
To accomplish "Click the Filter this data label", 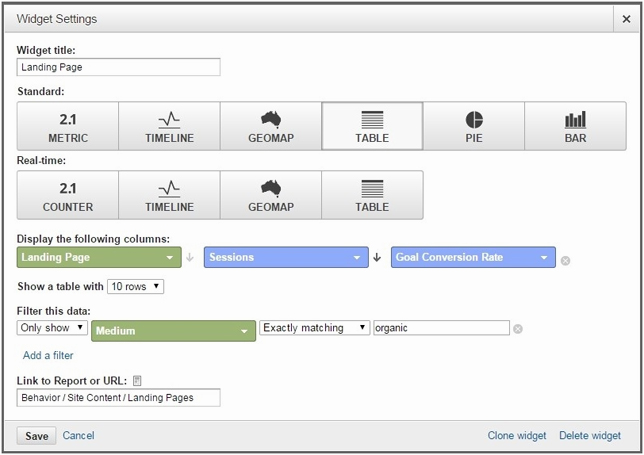I will [53, 311].
